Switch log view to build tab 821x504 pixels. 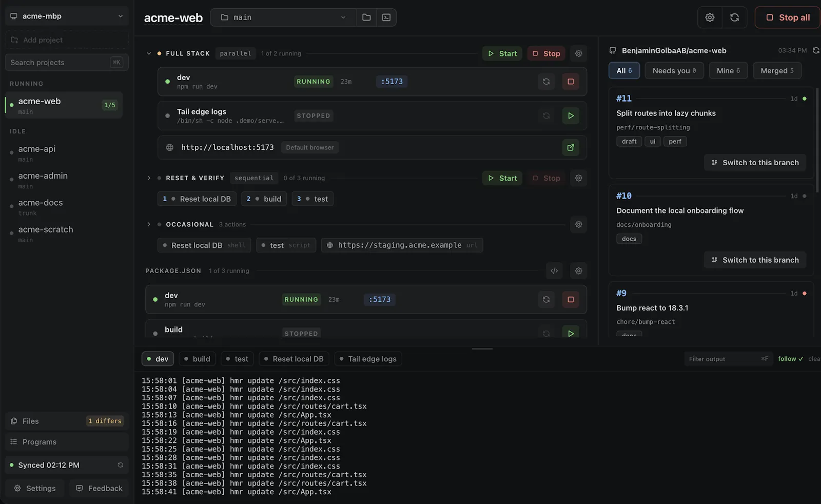197,359
